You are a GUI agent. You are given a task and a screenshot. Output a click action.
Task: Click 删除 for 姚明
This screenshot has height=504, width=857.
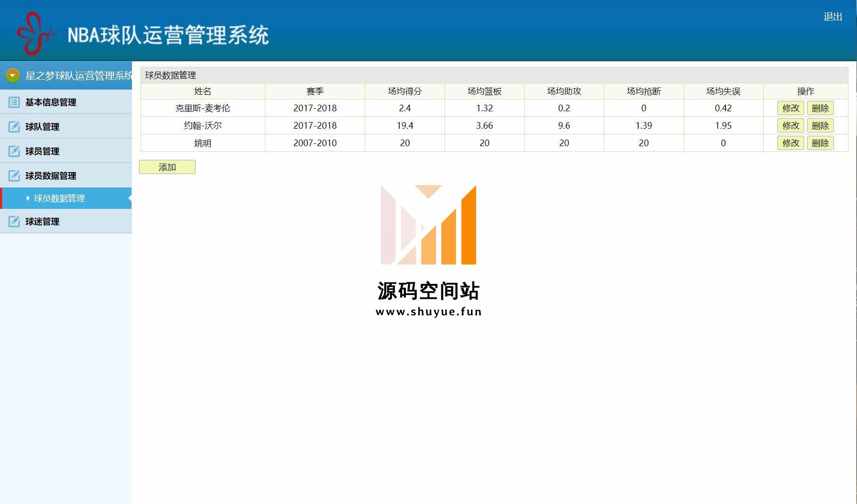coord(820,143)
